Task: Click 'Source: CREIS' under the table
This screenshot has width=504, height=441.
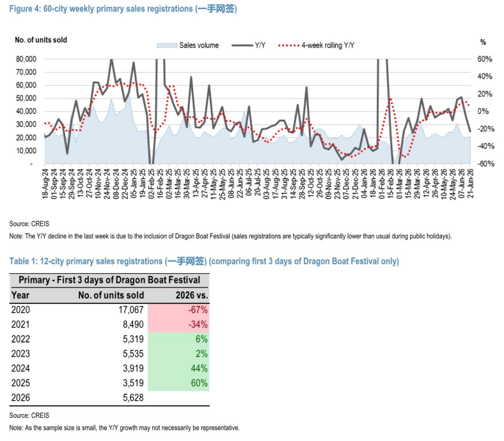Action: pyautogui.click(x=29, y=415)
